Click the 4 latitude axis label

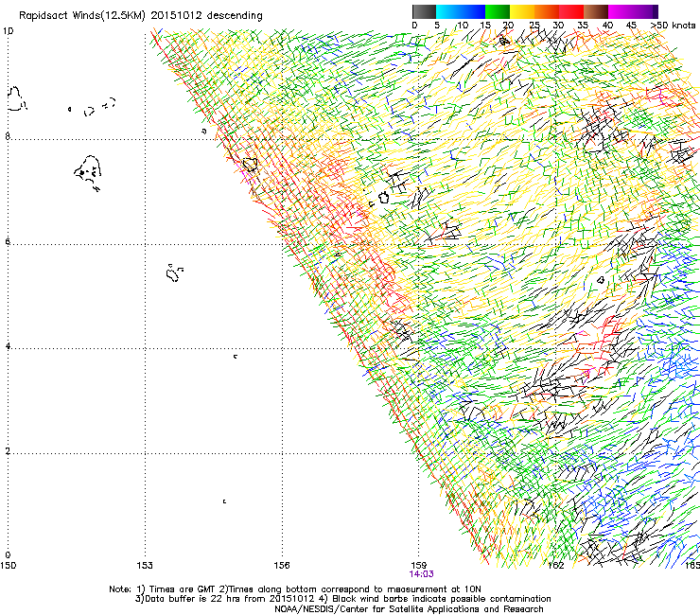(8, 345)
